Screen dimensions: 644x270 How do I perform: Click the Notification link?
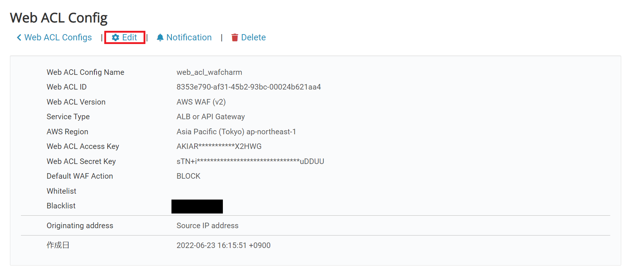coord(189,37)
